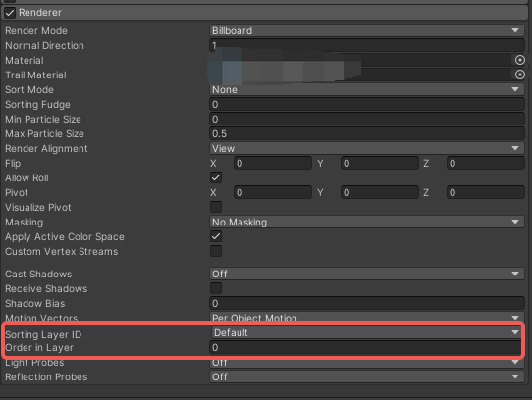This screenshot has height=400, width=532.
Task: Select the Order in Layer field
Action: coord(365,347)
